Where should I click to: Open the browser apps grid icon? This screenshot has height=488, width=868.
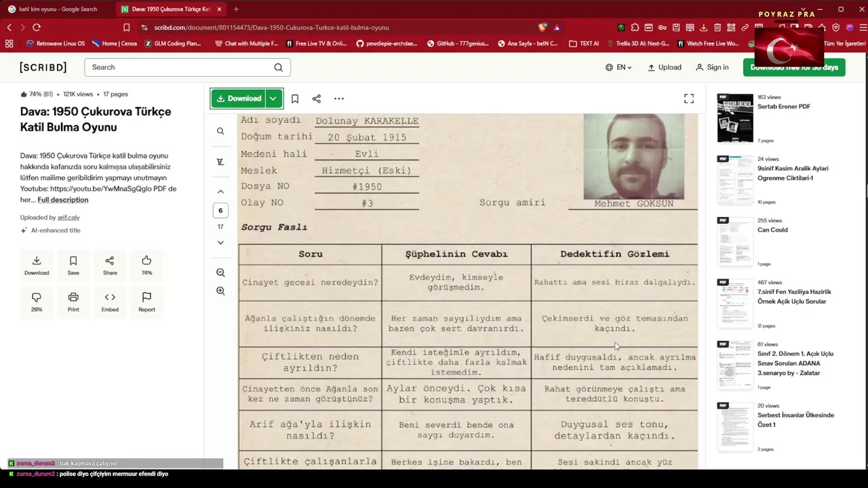[9, 43]
